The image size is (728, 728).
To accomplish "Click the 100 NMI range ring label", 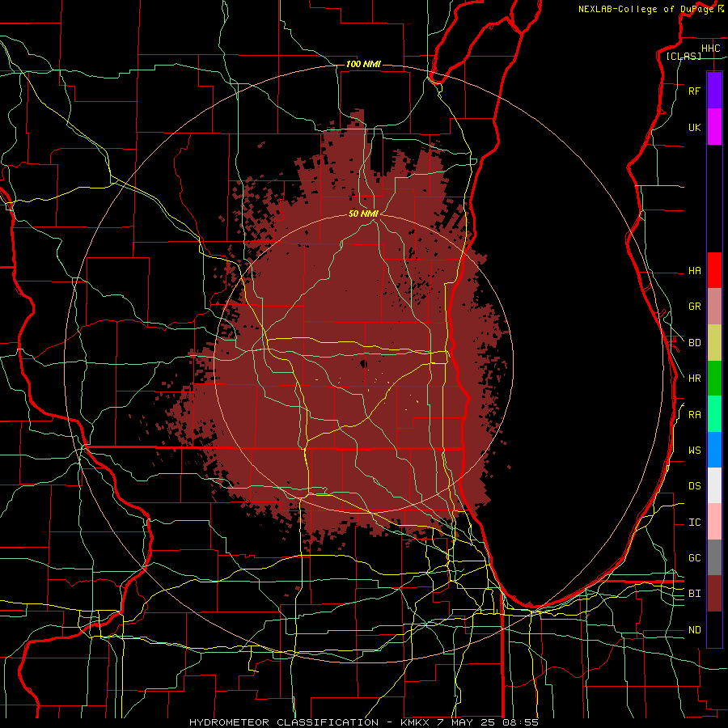I will (363, 64).
